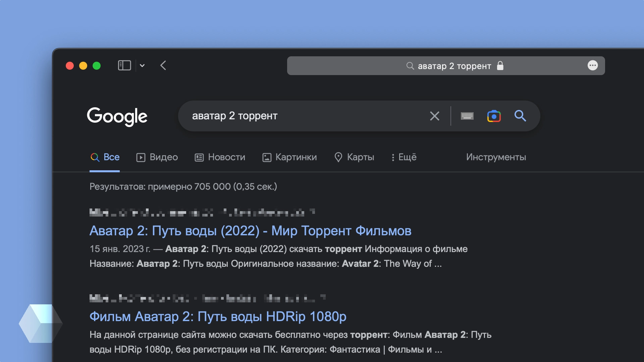Viewport: 644px width, 362px height.
Task: Open the ellipsis button in address bar
Action: click(x=593, y=65)
